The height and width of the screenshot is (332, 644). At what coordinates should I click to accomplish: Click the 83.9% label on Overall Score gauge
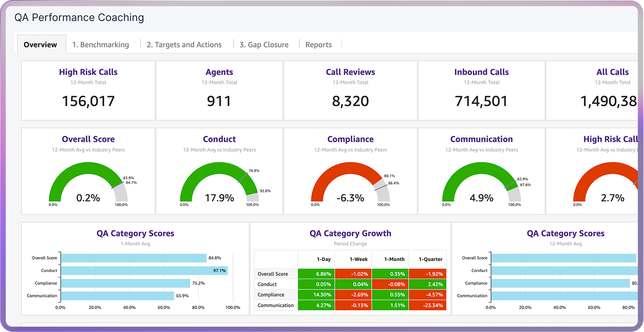(129, 178)
